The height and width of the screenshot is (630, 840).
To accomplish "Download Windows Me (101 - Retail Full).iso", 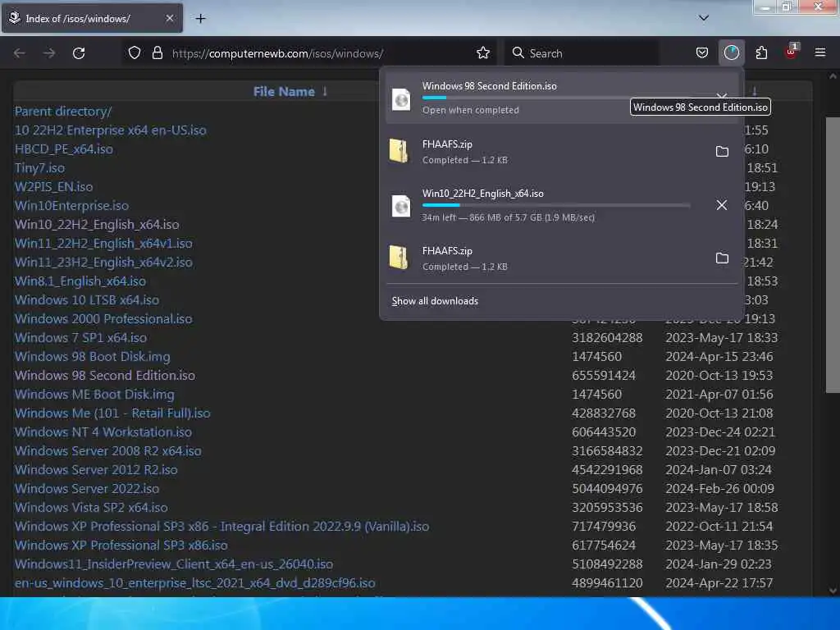I will click(112, 413).
